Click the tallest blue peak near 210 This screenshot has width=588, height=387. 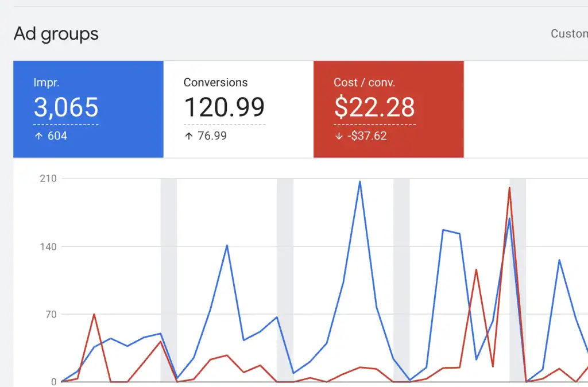coord(359,182)
